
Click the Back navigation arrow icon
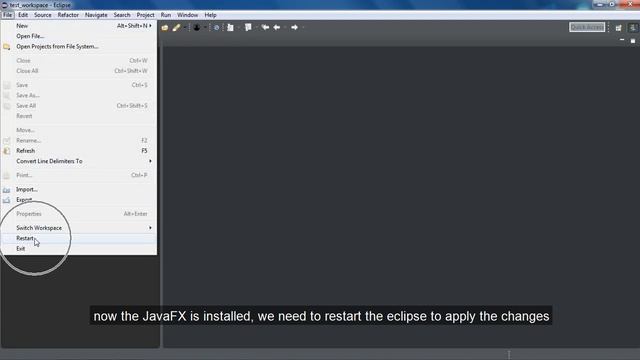pos(277,27)
